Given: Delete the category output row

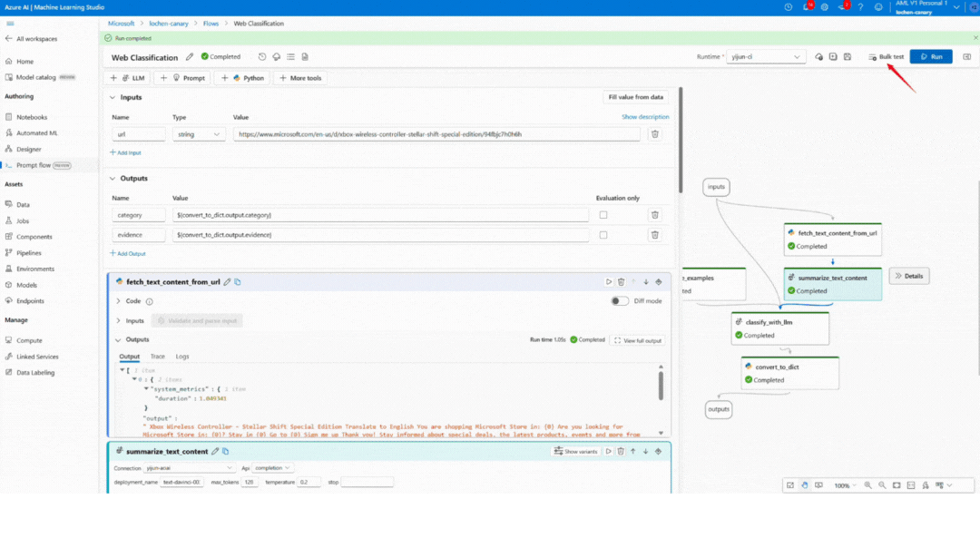Looking at the screenshot, I should coord(655,215).
